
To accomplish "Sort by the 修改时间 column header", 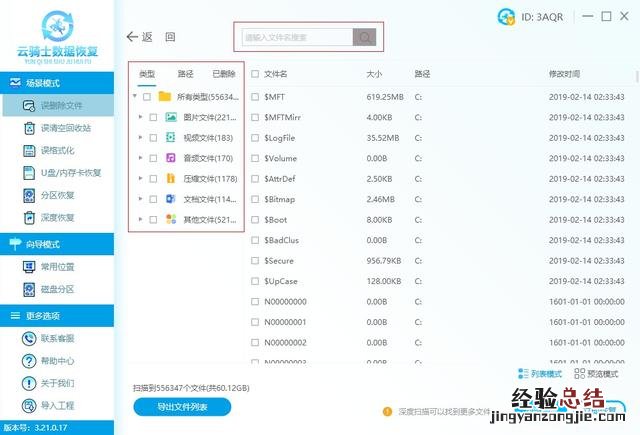I will [x=564, y=74].
